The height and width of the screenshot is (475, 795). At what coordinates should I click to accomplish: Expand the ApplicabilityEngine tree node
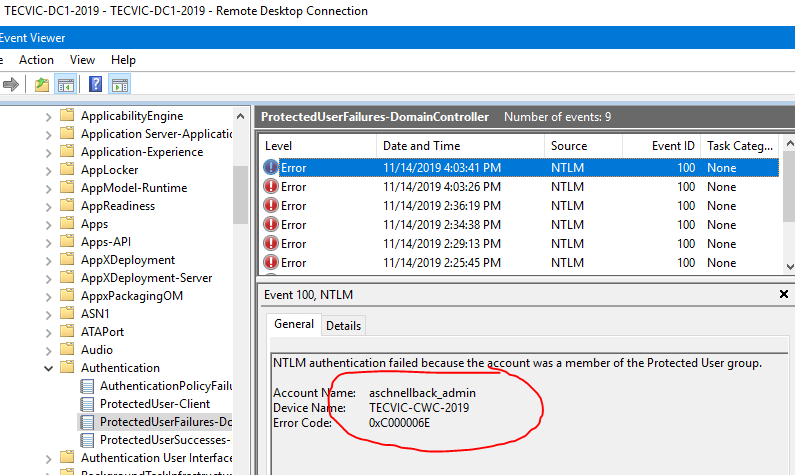point(48,117)
